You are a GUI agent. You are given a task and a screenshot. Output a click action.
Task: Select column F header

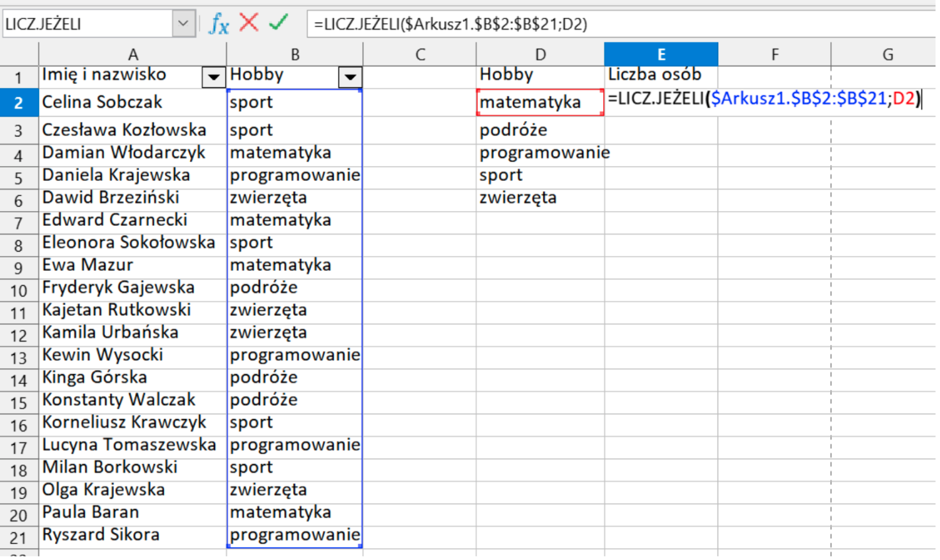pyautogui.click(x=774, y=54)
